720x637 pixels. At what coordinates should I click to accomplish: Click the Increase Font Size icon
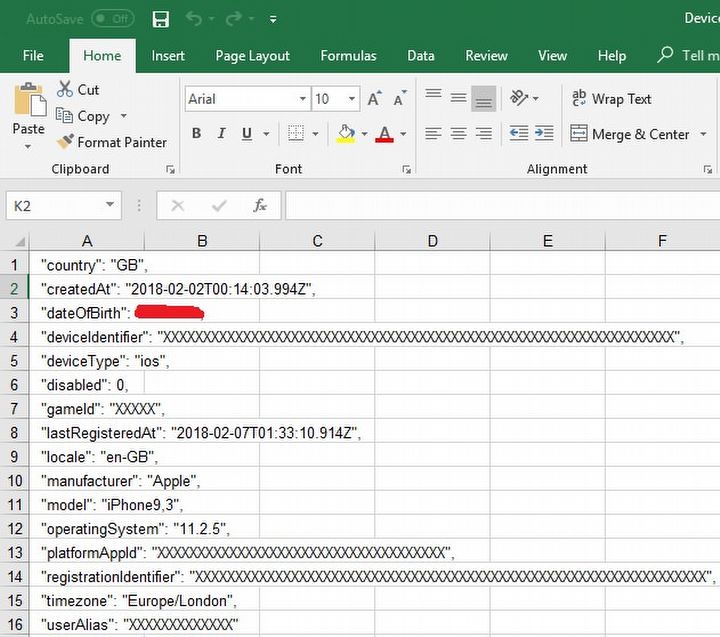374,99
